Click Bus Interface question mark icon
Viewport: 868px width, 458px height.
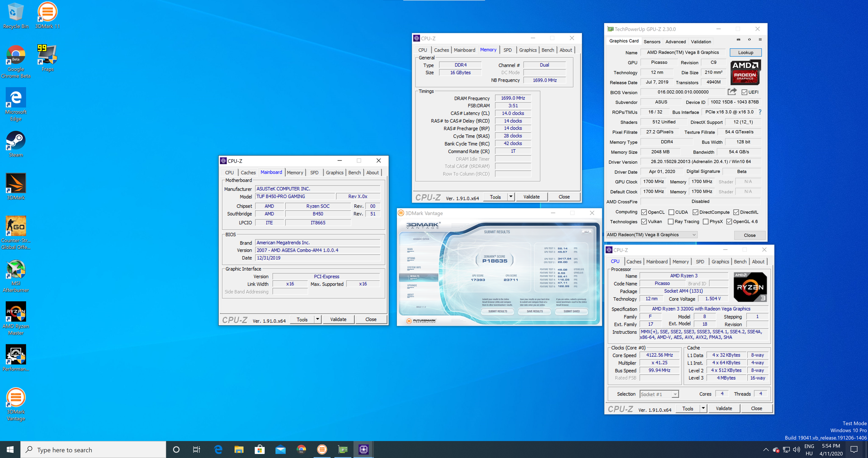pyautogui.click(x=760, y=112)
